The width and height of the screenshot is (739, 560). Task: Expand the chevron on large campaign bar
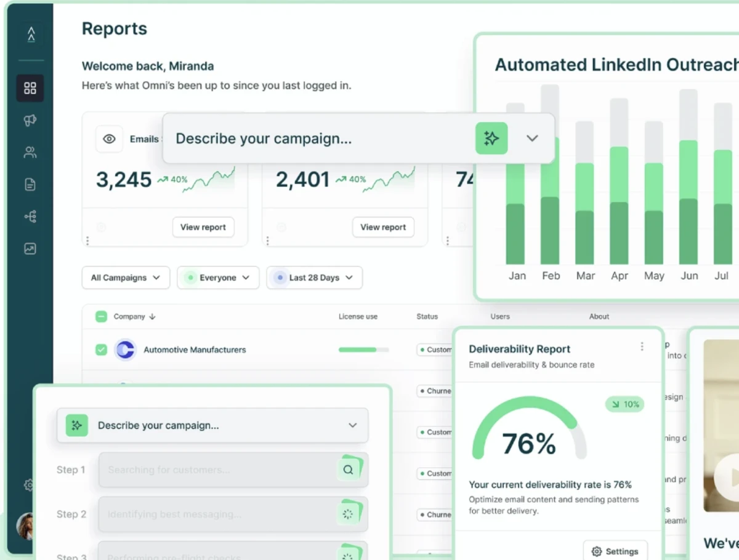point(533,138)
